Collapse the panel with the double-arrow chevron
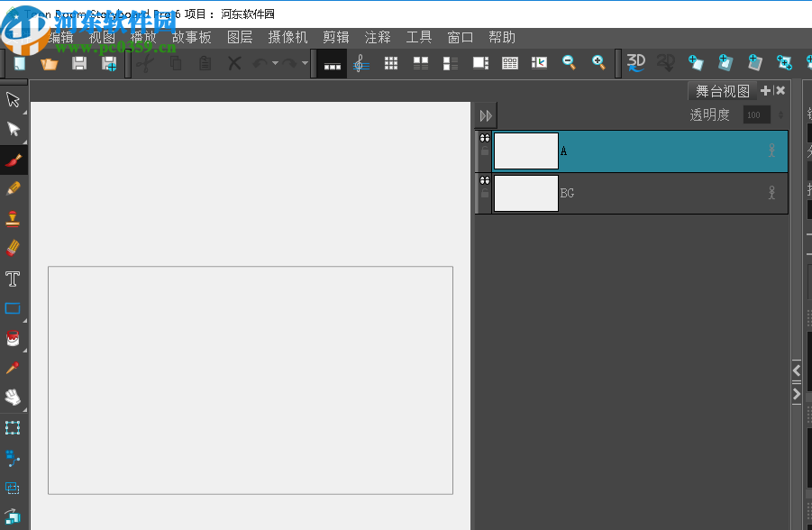 [486, 114]
